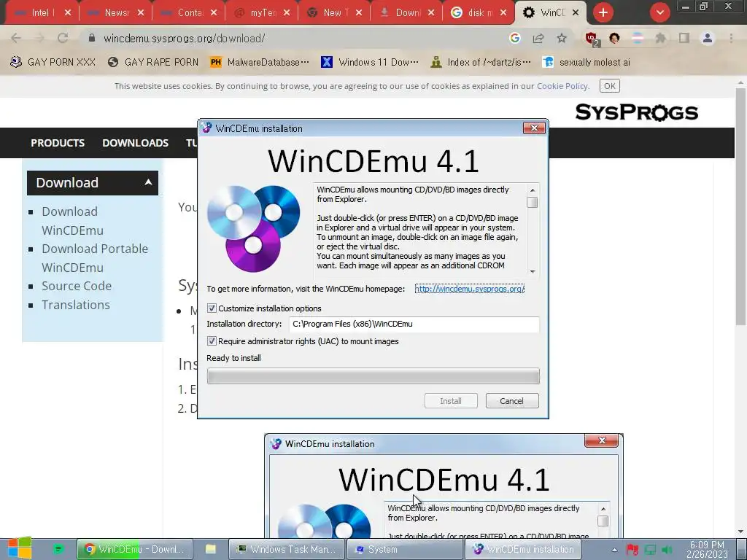The image size is (747, 560).
Task: Reload the page with the refresh icon
Action: (63, 38)
